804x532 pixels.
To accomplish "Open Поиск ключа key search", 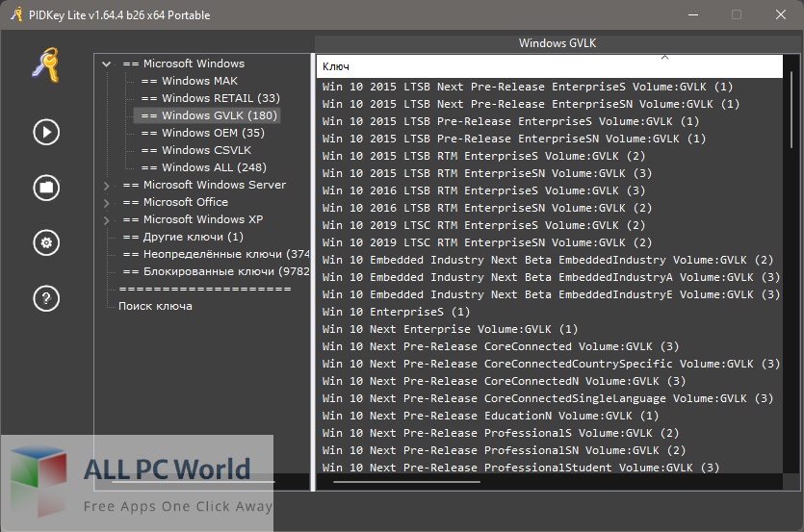I will tap(155, 307).
